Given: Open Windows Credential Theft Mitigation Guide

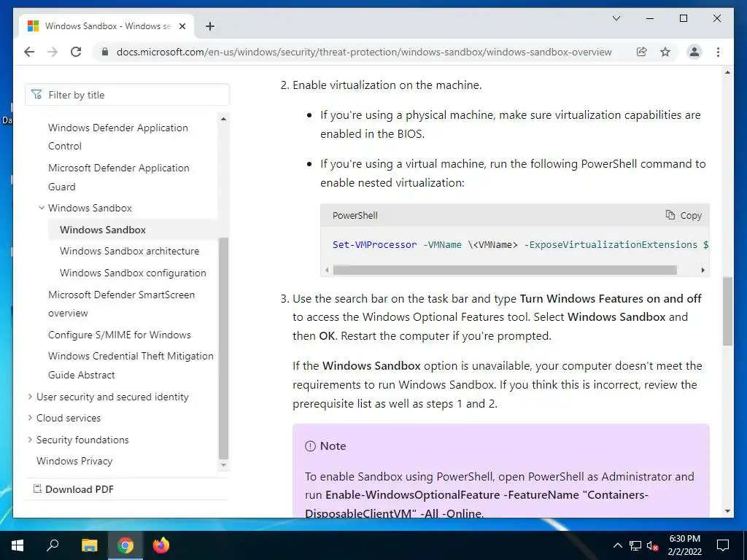Looking at the screenshot, I should (x=131, y=365).
